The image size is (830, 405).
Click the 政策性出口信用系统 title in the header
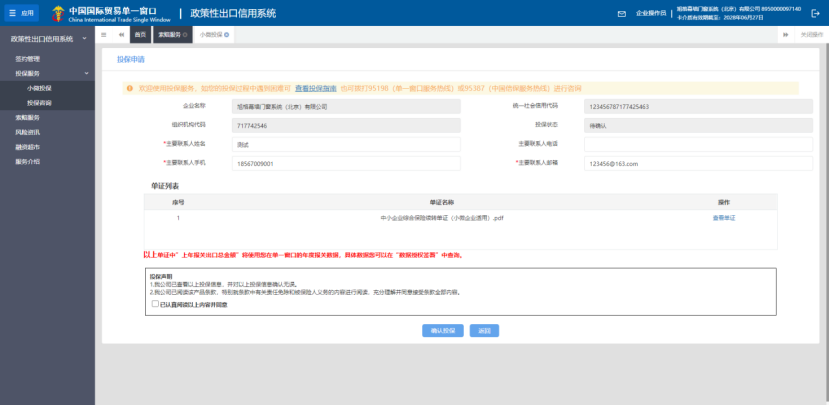233,13
